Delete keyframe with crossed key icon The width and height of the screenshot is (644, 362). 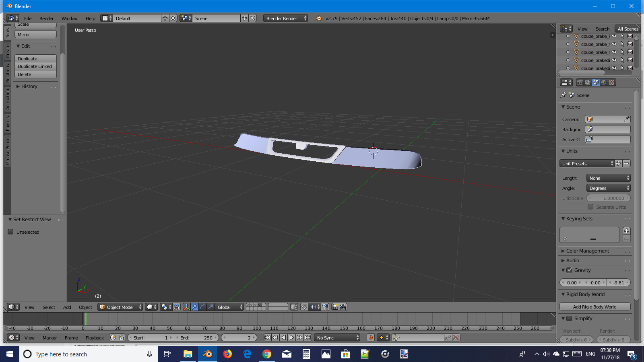[x=456, y=337]
